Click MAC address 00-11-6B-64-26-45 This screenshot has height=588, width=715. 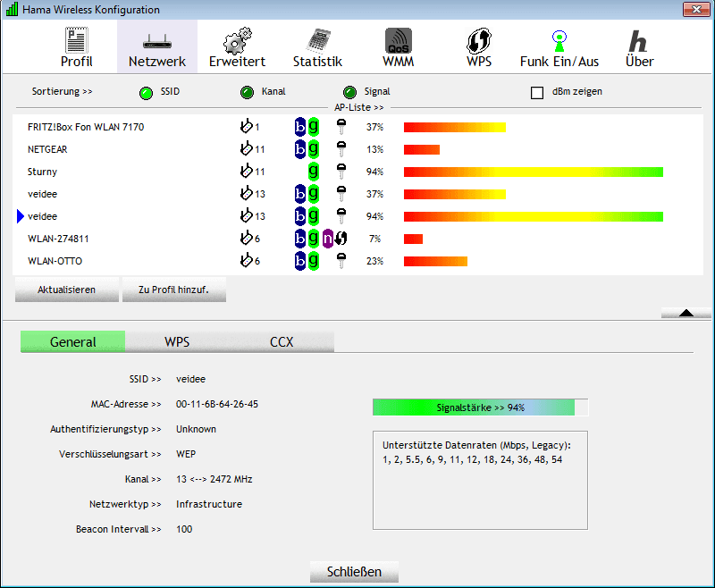(x=217, y=404)
